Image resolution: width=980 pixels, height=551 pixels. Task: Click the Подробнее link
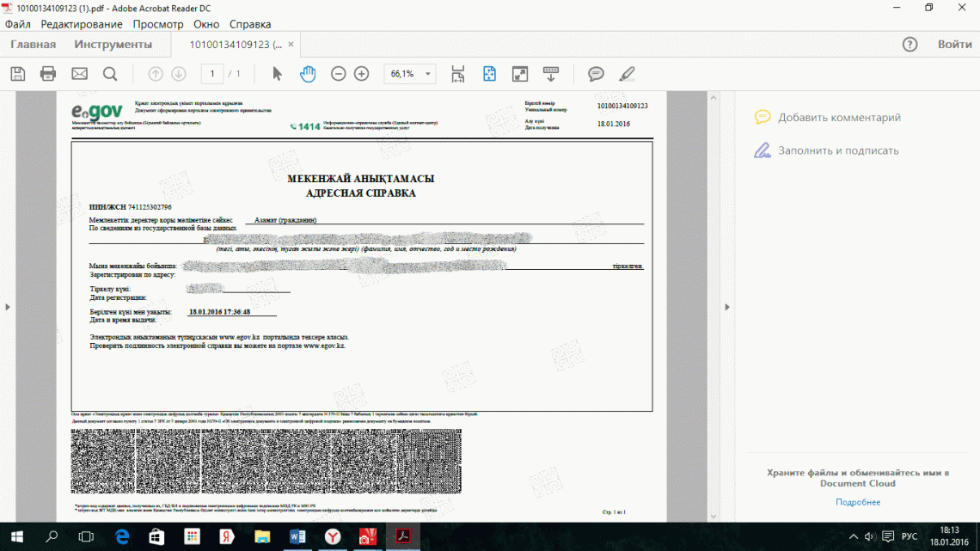tap(857, 502)
